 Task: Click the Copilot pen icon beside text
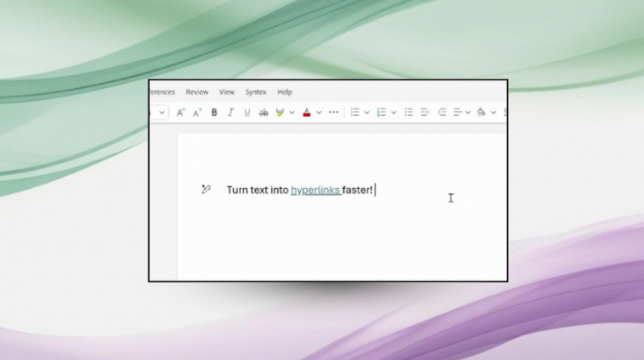pos(206,189)
